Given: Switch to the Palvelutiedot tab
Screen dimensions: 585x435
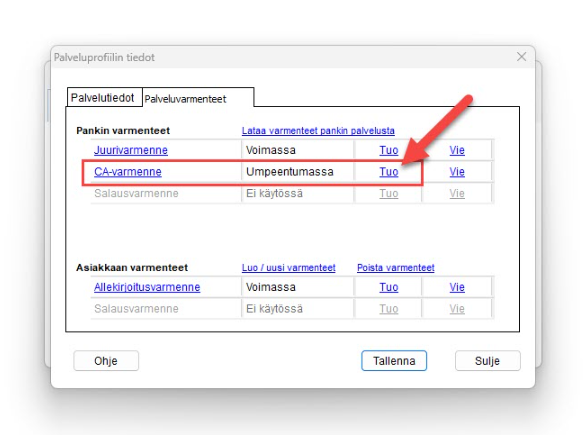Looking at the screenshot, I should tap(102, 98).
